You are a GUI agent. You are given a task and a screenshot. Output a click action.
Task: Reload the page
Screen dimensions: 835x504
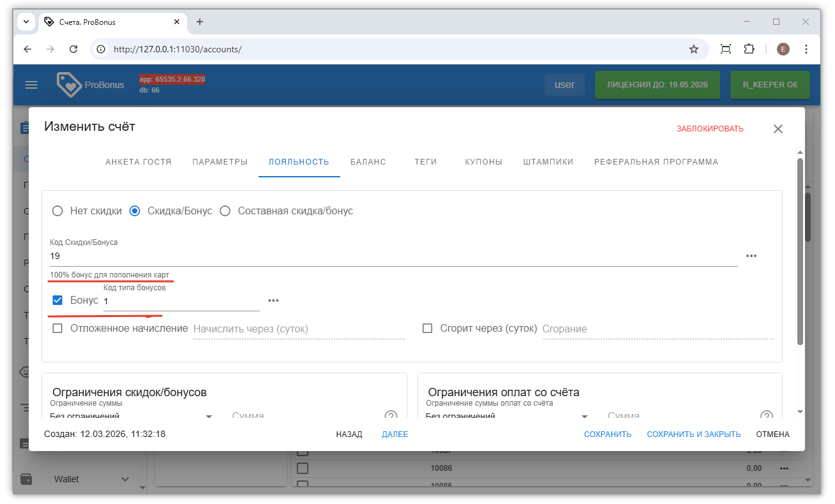pos(73,49)
